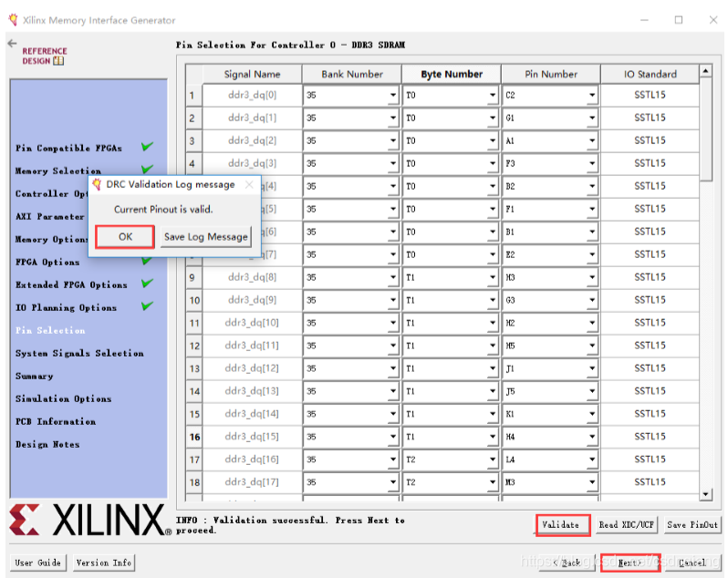Click the Bank Number column header
Viewport: 728px width, 578px height.
[352, 74]
